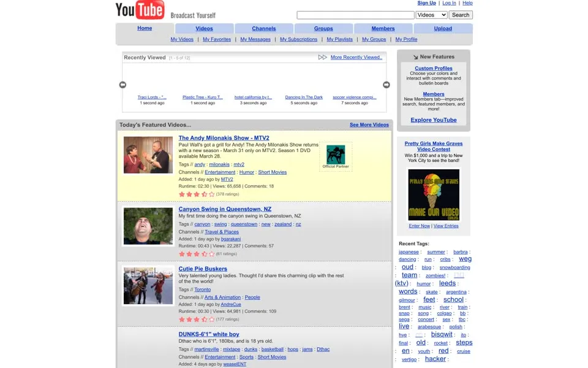Open My Videos submenu link
Screen dimensions: 588x368
pyautogui.click(x=182, y=39)
